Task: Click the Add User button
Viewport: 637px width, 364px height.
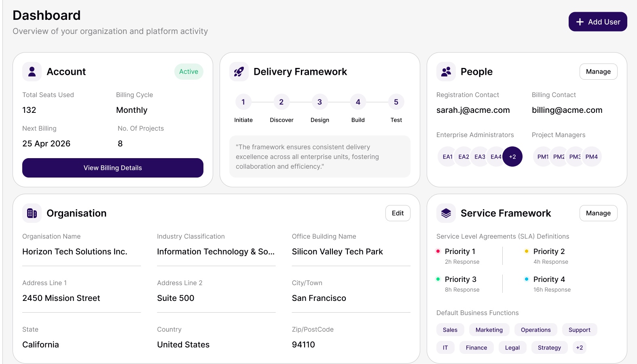Action: click(x=598, y=22)
